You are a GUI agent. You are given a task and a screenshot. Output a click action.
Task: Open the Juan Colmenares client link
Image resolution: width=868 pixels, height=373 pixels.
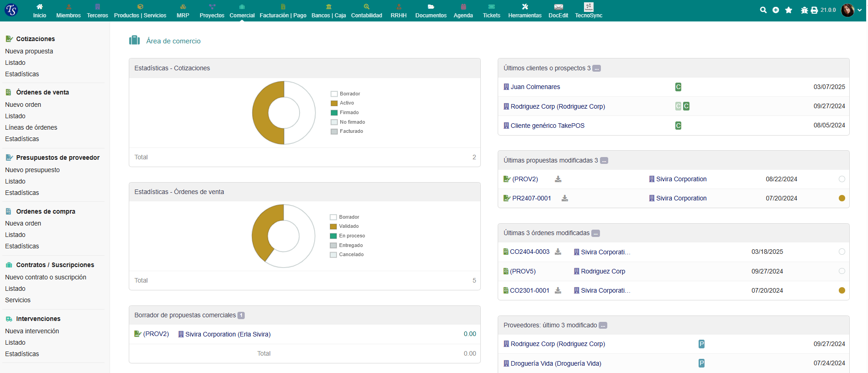point(535,87)
